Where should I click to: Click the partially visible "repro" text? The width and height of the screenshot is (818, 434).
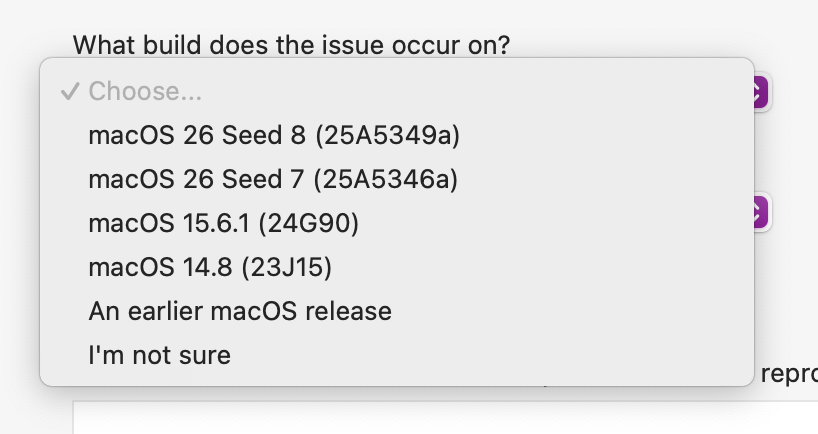(x=789, y=376)
